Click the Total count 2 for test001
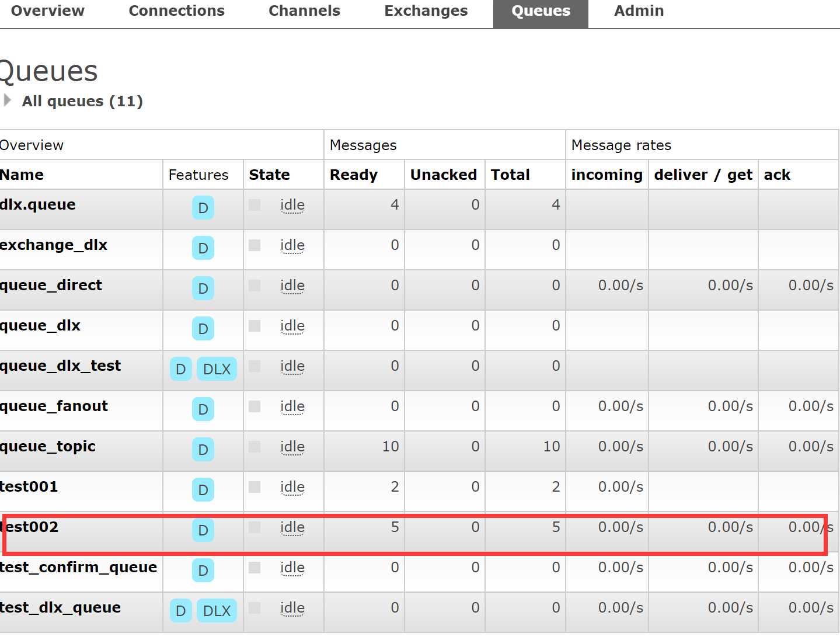The height and width of the screenshot is (640, 840). 556,487
